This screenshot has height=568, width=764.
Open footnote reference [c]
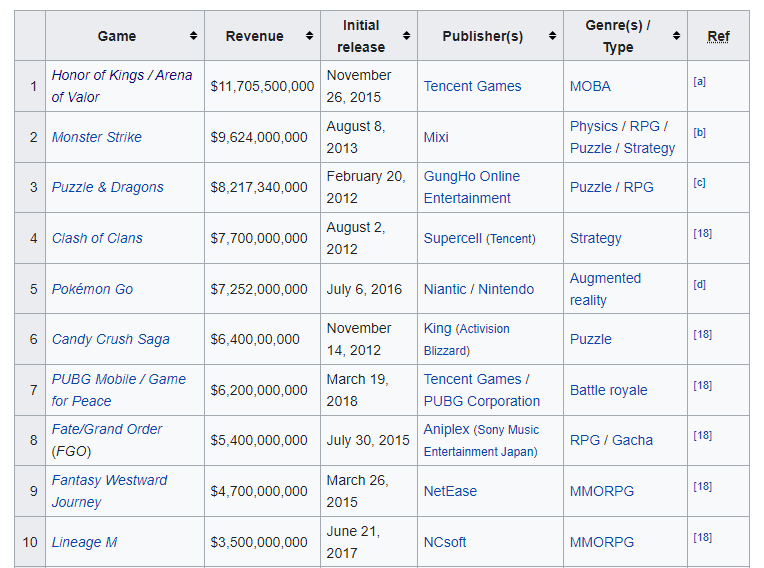point(699,182)
